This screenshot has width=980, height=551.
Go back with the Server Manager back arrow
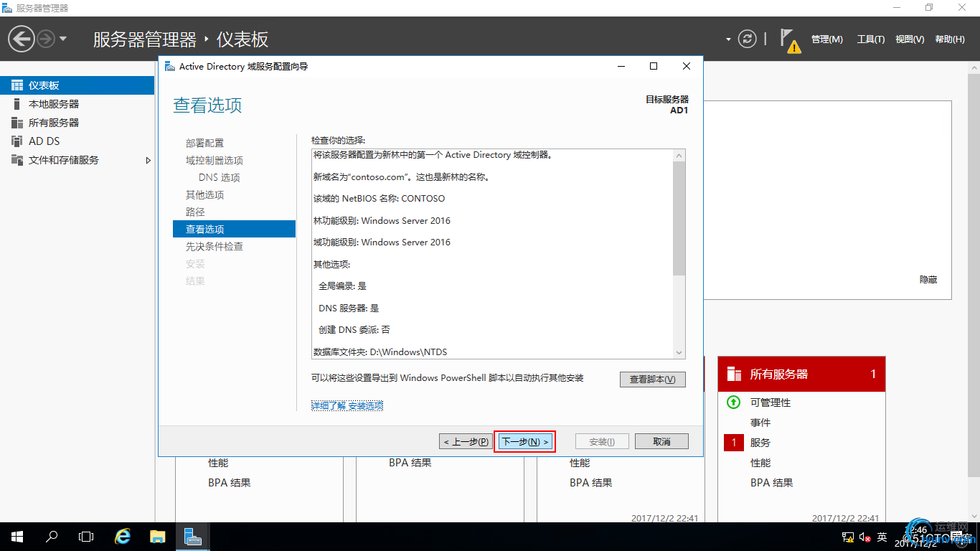tap(22, 38)
